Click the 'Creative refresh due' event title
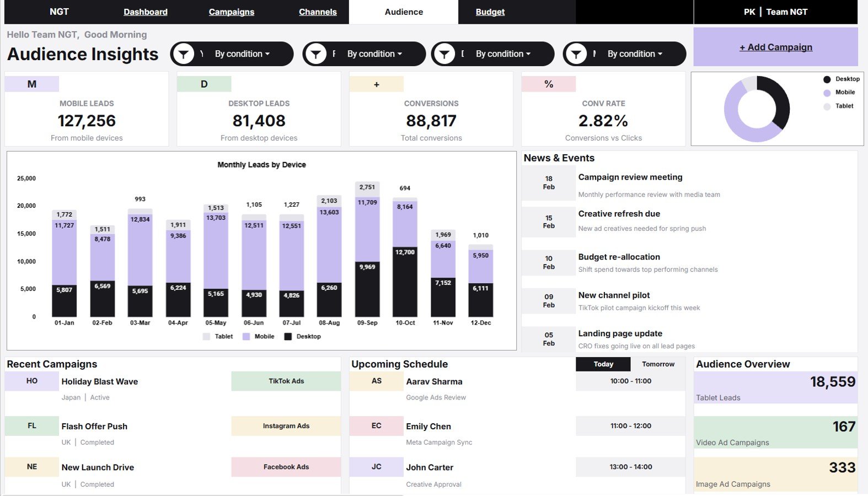 (619, 214)
